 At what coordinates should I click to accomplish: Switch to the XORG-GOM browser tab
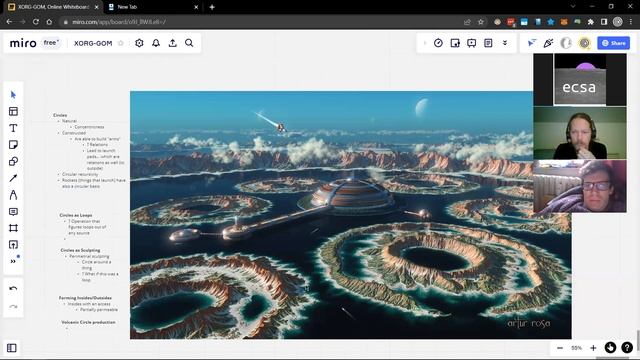click(53, 7)
